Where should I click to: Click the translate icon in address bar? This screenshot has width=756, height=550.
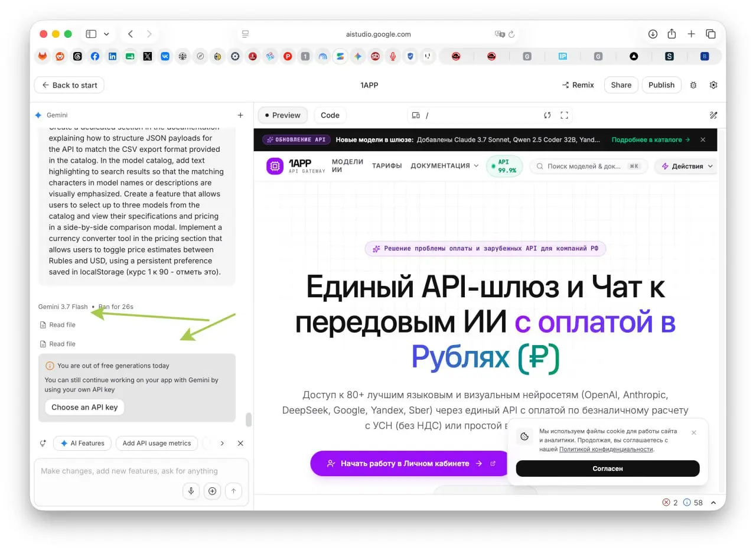[x=500, y=34]
